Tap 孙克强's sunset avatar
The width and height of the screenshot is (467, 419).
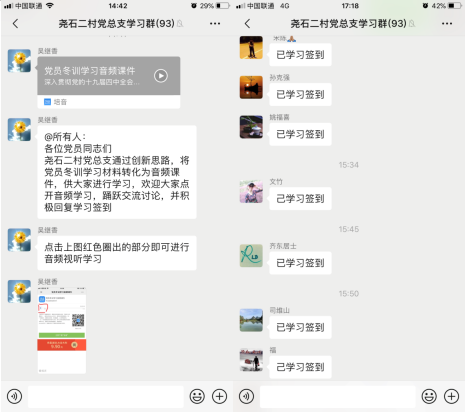click(251, 87)
